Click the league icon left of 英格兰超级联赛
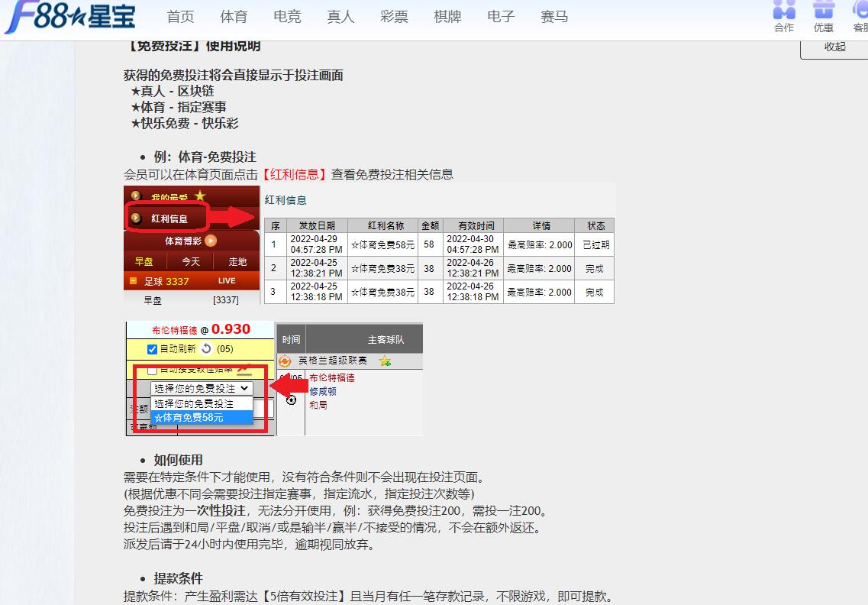The height and width of the screenshot is (605, 868). [x=285, y=361]
